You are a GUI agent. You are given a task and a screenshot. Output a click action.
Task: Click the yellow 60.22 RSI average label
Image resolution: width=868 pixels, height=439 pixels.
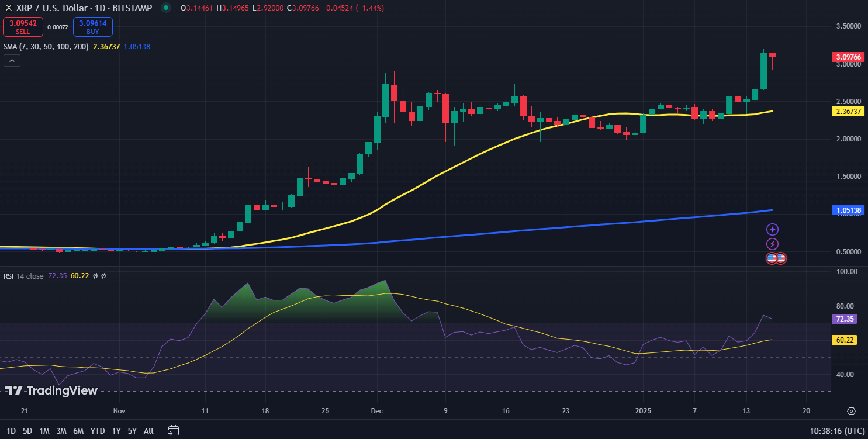point(843,340)
